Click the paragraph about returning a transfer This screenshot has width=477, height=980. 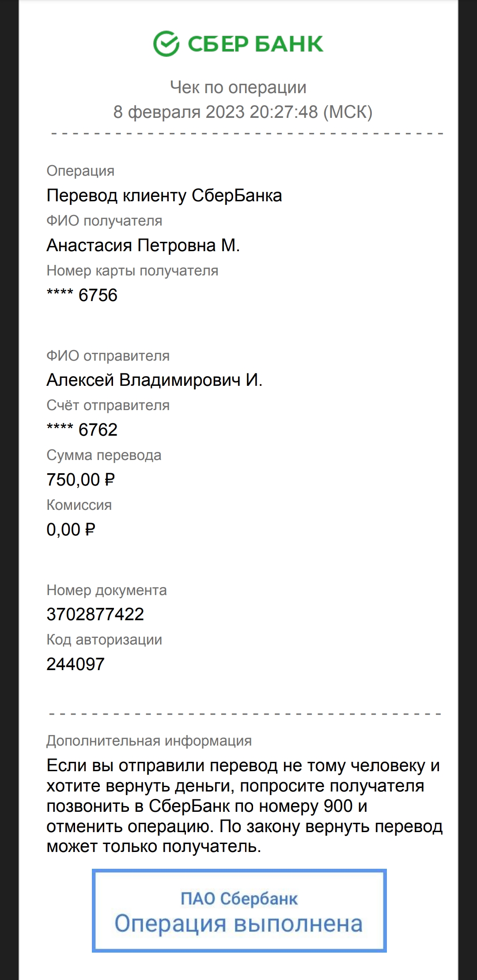tap(244, 806)
